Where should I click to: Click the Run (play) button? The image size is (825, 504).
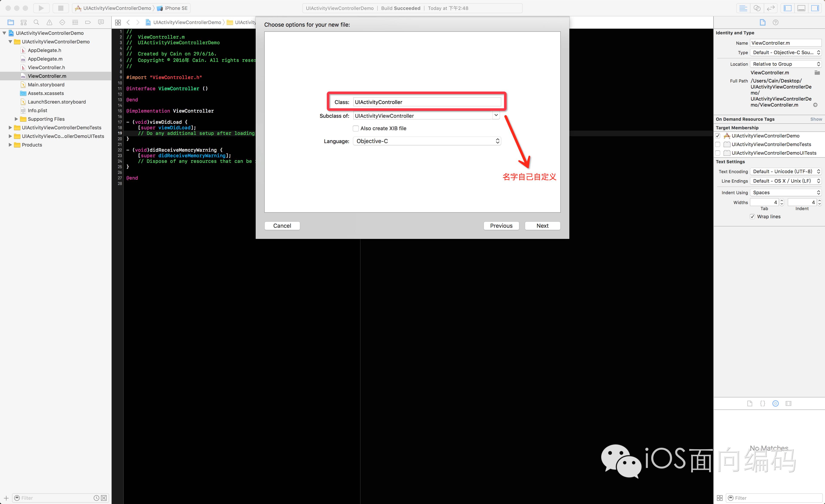click(x=41, y=8)
